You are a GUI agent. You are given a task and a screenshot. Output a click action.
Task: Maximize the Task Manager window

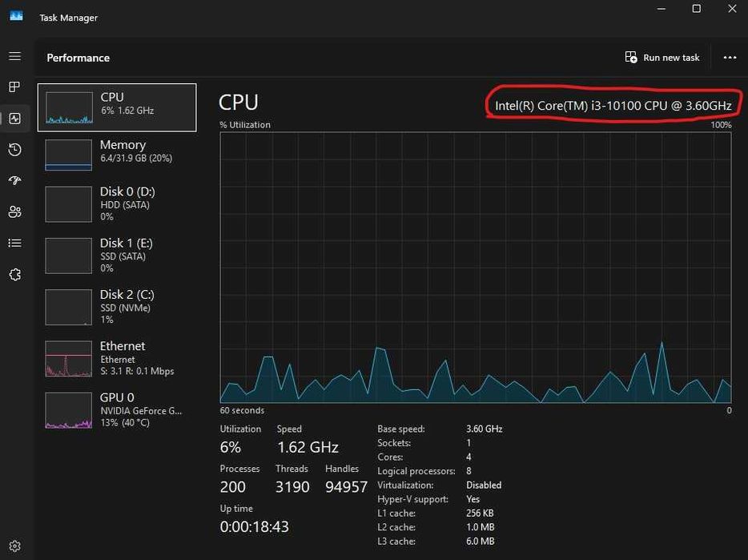697,9
